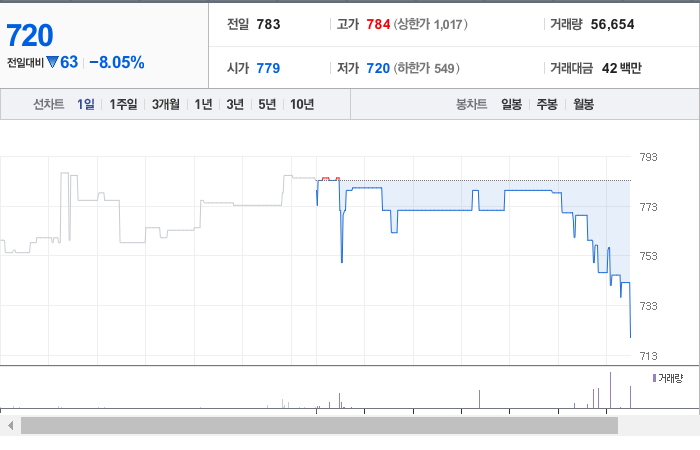Select the -8.05% change value

pos(117,62)
